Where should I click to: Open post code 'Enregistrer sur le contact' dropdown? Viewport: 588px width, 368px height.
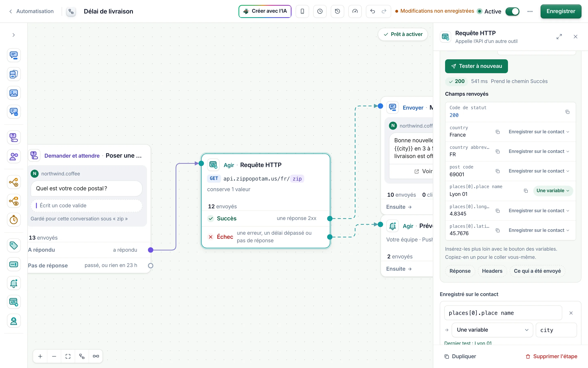[539, 171]
